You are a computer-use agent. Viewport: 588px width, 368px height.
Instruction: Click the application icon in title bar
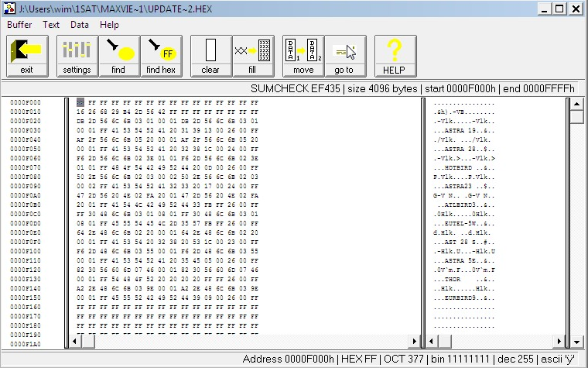click(x=9, y=9)
